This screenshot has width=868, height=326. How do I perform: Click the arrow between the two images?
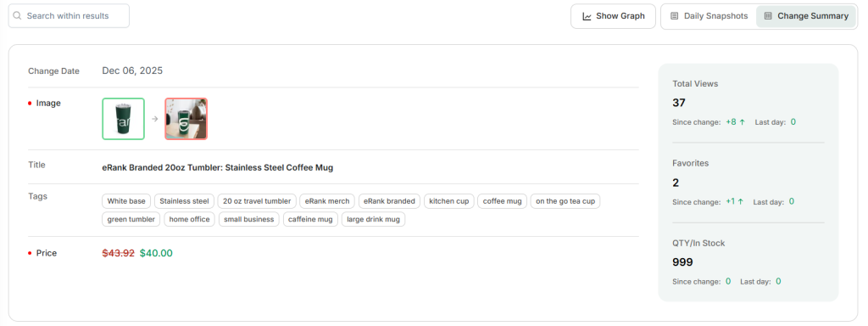[x=155, y=119]
